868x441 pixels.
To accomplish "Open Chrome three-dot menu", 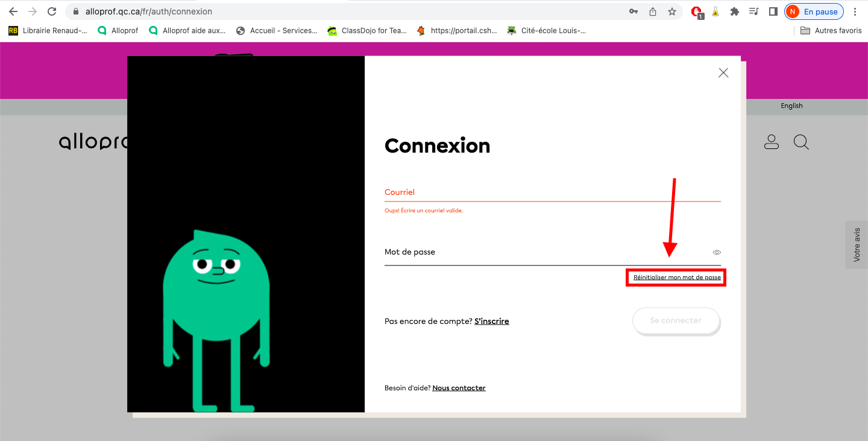I will (855, 11).
